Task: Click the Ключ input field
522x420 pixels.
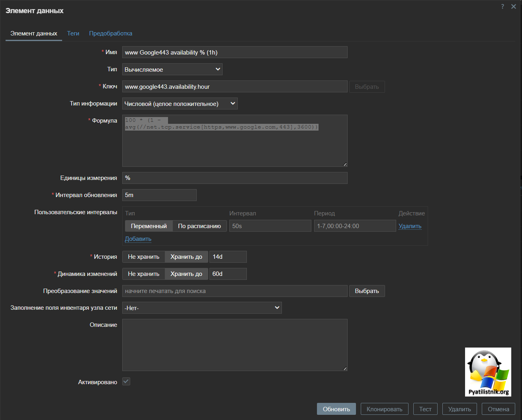Action: [x=235, y=86]
